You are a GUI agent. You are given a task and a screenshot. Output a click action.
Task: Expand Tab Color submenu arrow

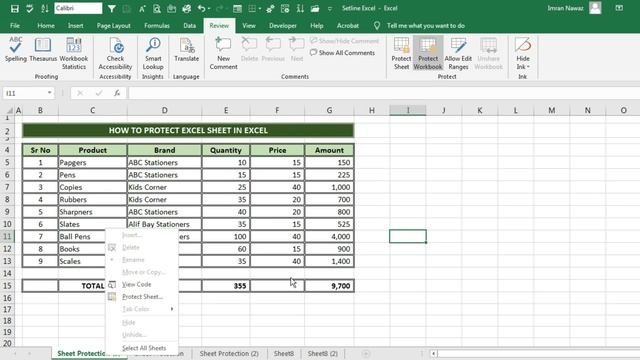point(172,309)
